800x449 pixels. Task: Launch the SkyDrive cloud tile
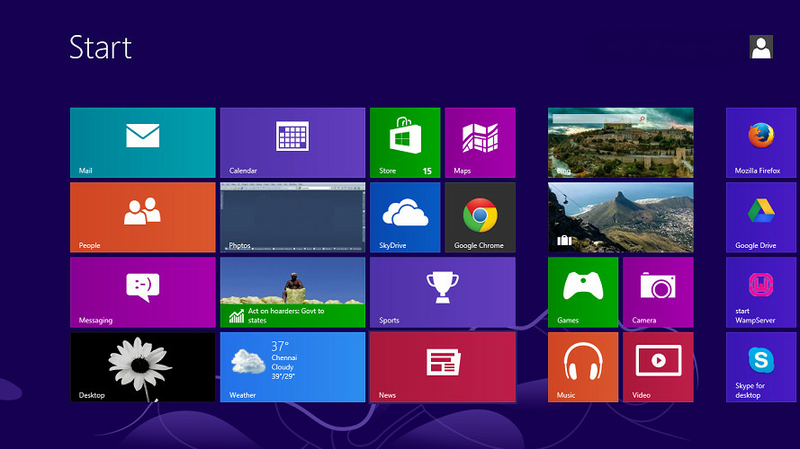(x=404, y=216)
